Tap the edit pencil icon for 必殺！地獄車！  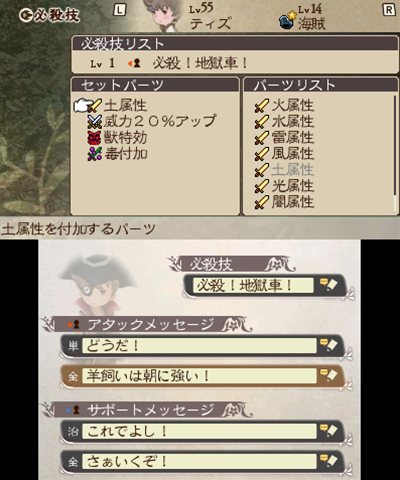(328, 285)
